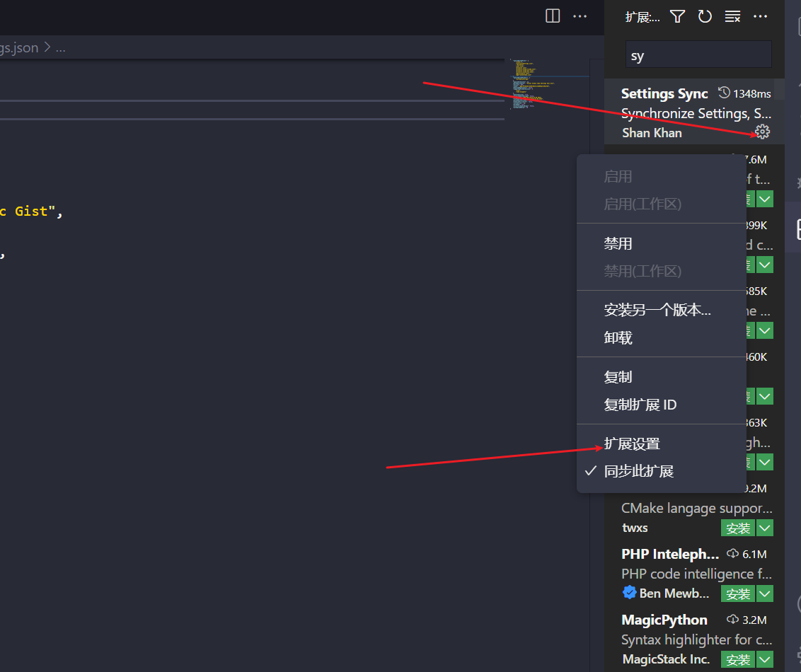This screenshot has width=801, height=672.
Task: Split the editor using the title bar icon
Action: [552, 16]
